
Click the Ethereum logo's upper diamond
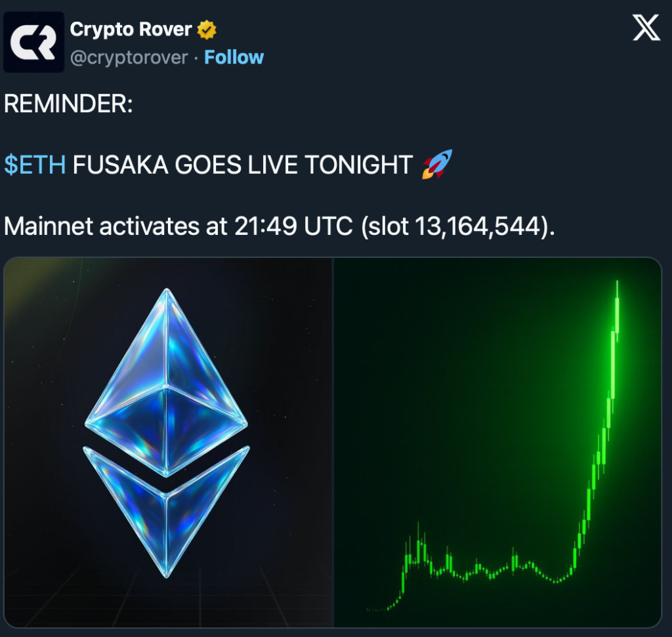click(x=167, y=382)
